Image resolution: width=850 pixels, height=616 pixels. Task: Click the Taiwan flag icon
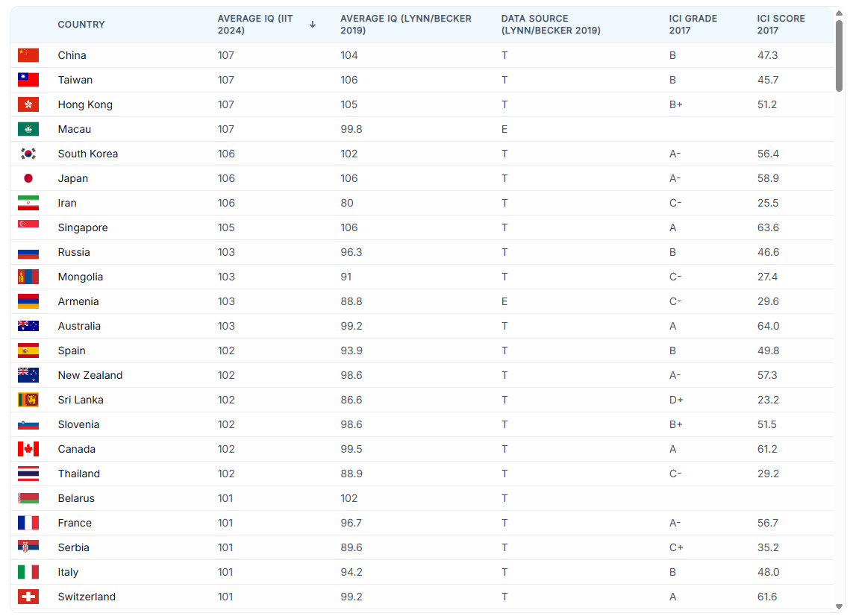[x=28, y=80]
